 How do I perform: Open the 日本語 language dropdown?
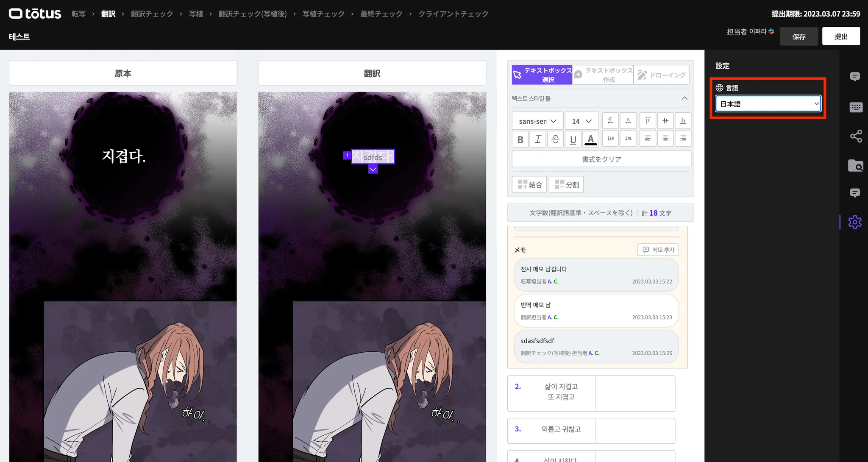(768, 104)
